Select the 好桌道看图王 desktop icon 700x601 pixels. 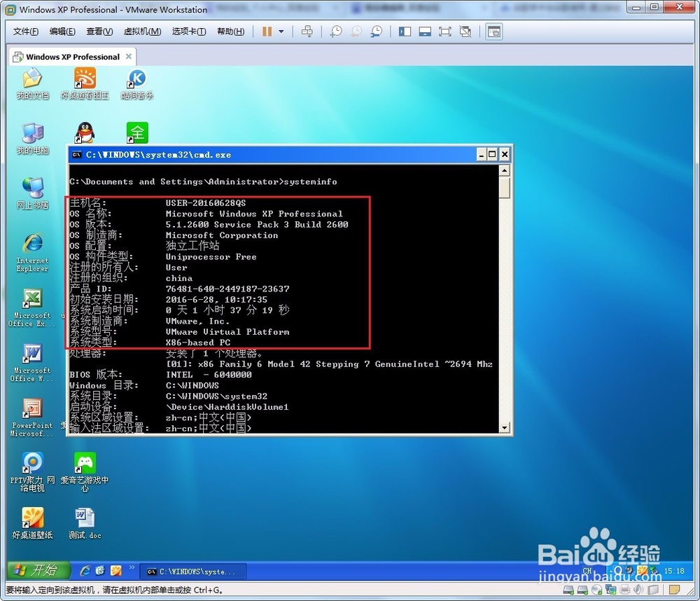tap(85, 83)
